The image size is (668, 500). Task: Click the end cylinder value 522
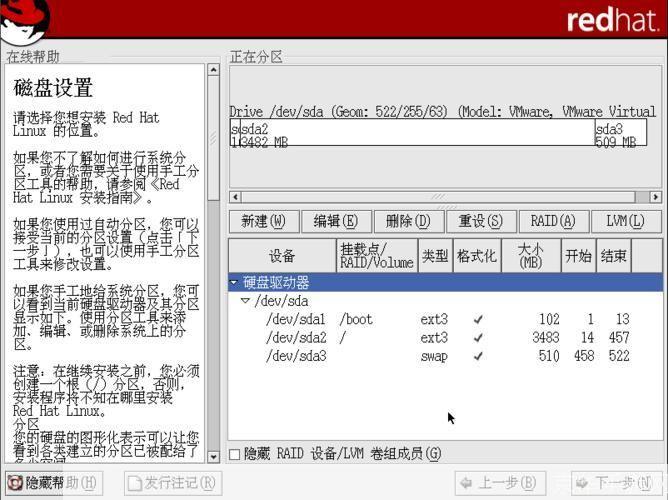tap(619, 356)
